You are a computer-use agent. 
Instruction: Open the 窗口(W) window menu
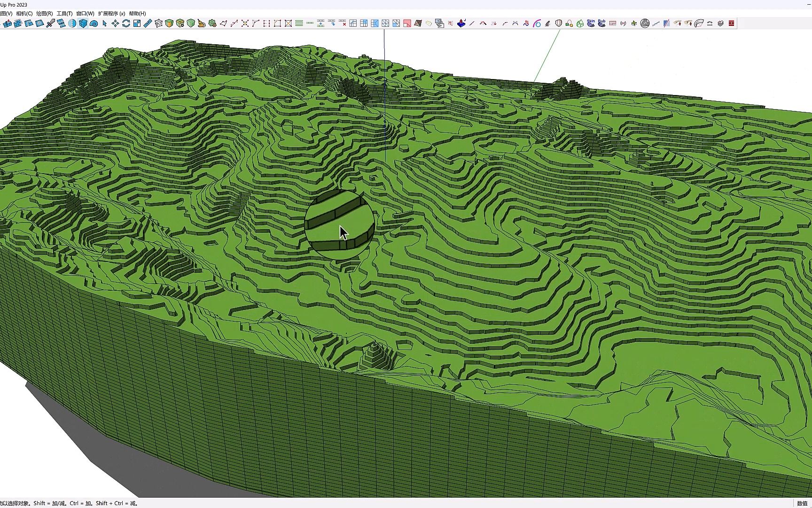coord(85,14)
